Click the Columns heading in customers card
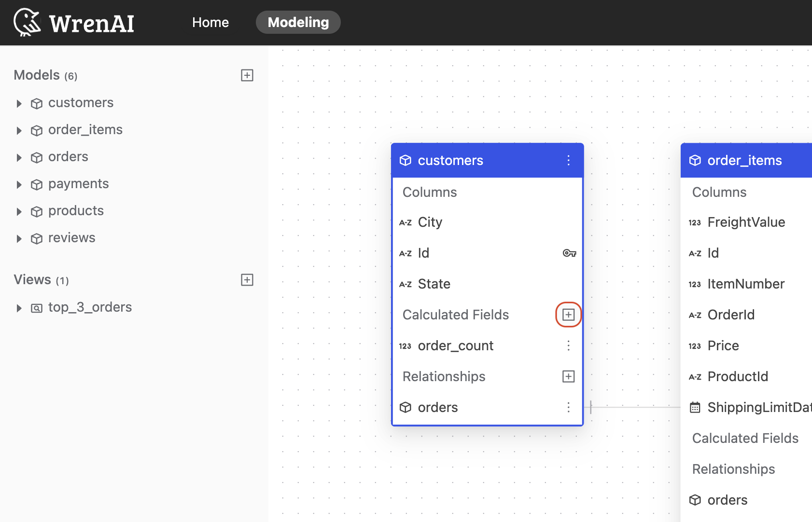 [x=430, y=192]
